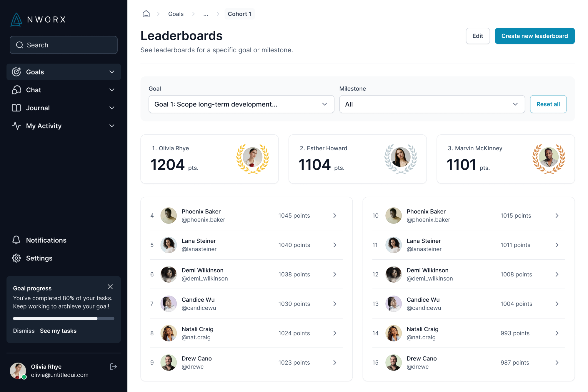Viewport: 588px width, 392px height.
Task: Collapse the Goals section chevron
Action: point(112,72)
